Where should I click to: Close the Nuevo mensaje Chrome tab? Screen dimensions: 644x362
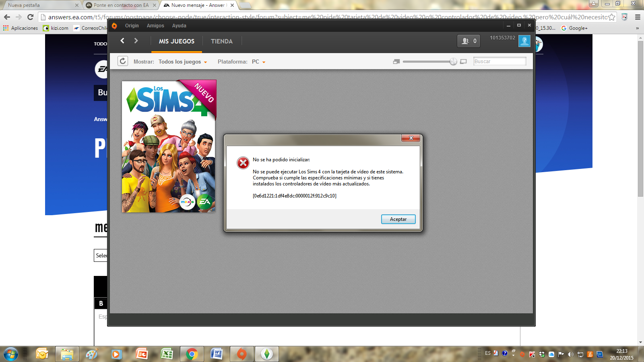pyautogui.click(x=232, y=5)
